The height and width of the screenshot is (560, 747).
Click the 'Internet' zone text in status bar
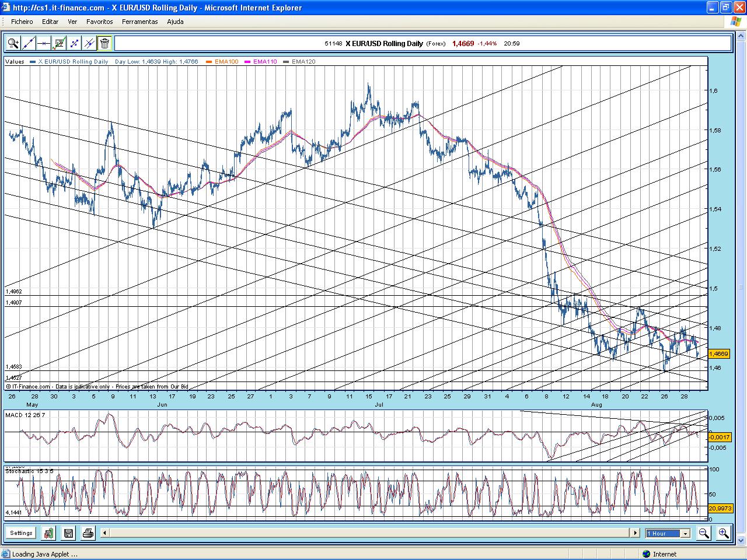[665, 554]
